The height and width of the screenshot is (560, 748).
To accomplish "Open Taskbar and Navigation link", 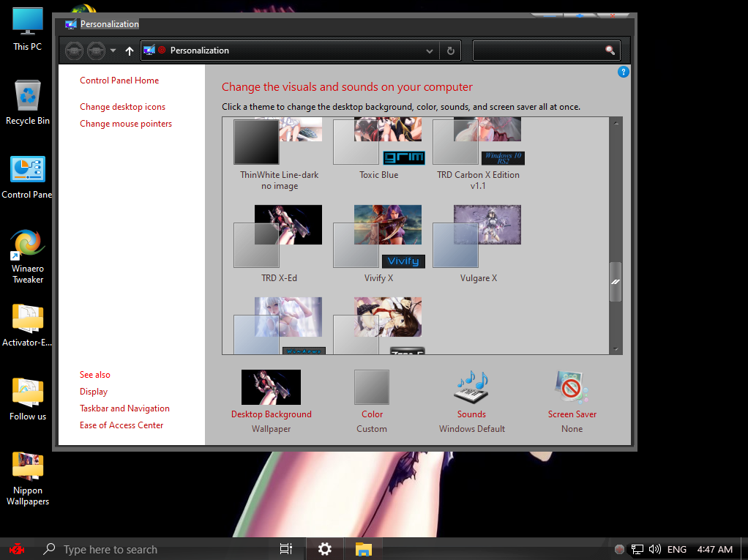I will 124,408.
